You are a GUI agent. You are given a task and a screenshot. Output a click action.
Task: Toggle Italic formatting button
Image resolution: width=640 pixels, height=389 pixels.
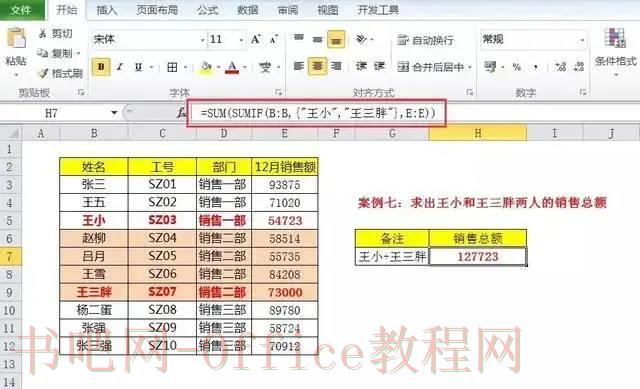[120, 67]
